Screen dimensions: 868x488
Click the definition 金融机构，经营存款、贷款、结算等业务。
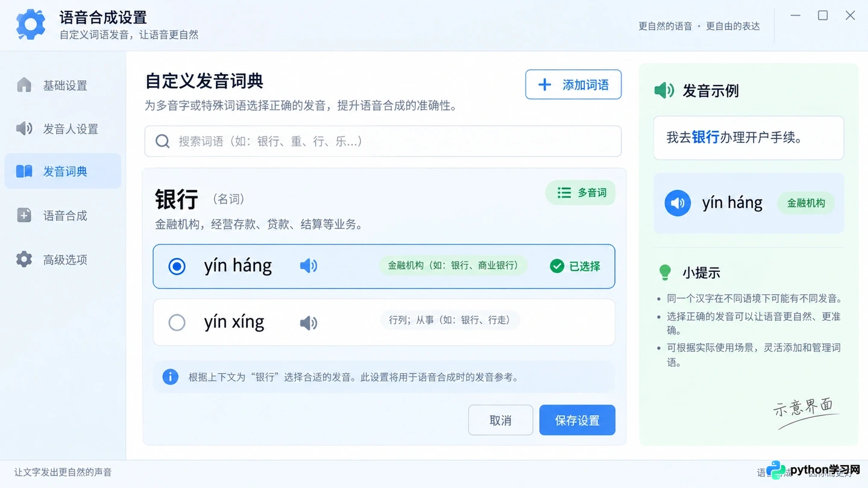coord(259,225)
